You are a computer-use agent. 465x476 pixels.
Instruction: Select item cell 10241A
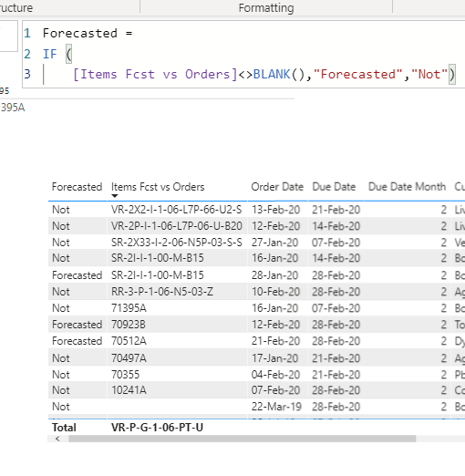(129, 390)
